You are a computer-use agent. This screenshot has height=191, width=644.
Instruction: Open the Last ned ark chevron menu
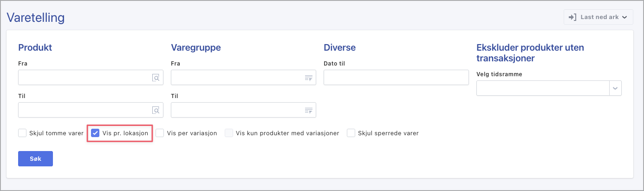click(624, 17)
